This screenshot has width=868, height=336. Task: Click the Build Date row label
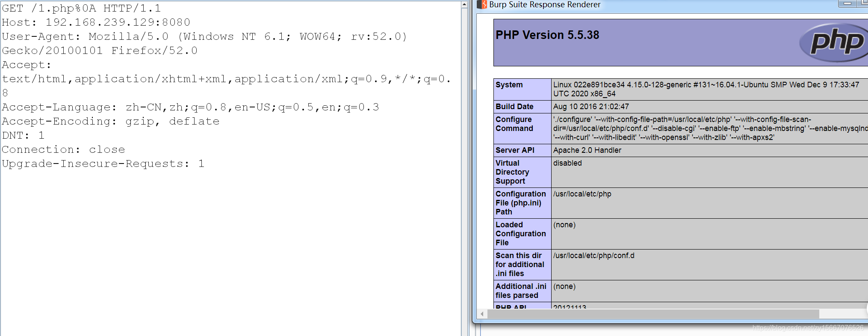point(514,107)
